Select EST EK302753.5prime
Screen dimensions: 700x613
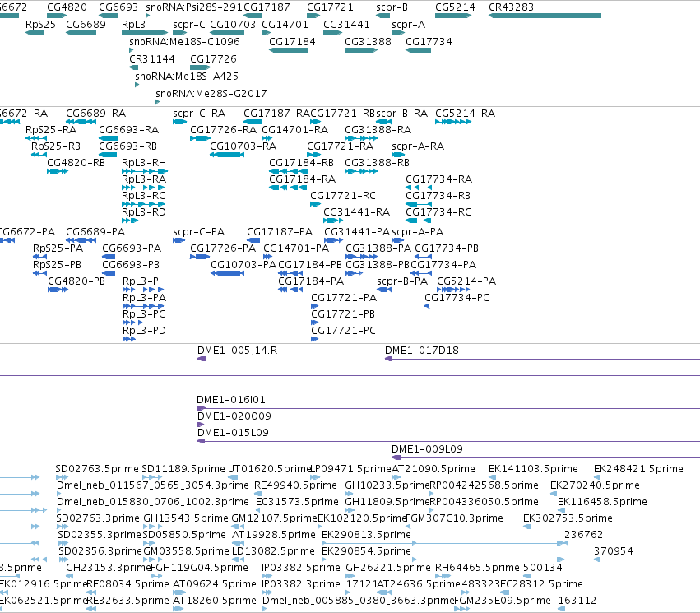526,527
